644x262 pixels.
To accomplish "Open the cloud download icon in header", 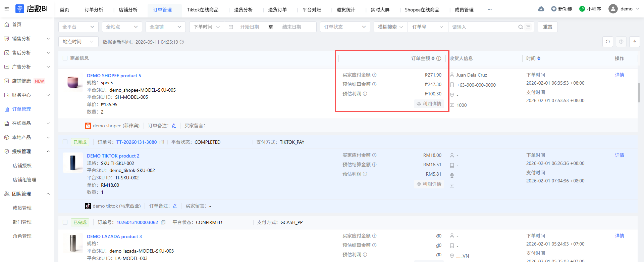I will pyautogui.click(x=541, y=9).
